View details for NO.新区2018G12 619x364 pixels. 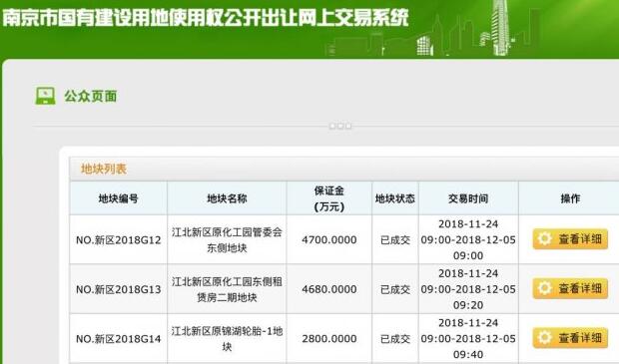pos(570,239)
